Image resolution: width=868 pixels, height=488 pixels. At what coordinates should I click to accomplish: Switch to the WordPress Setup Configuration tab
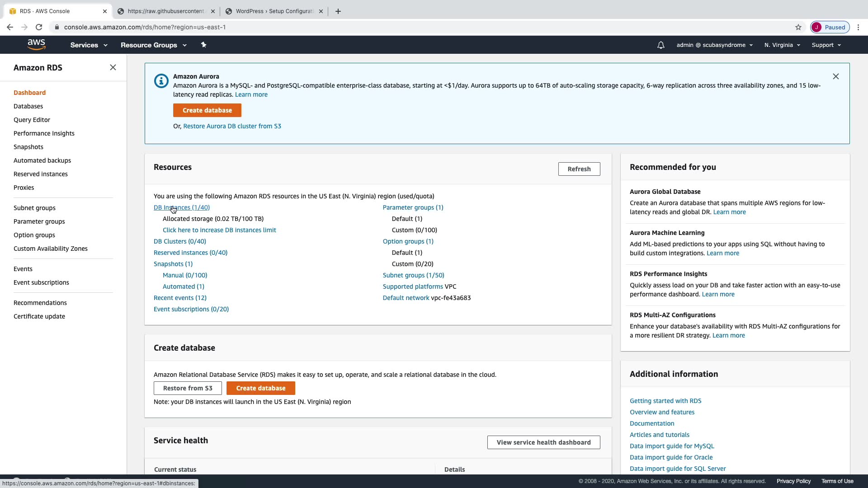274,11
